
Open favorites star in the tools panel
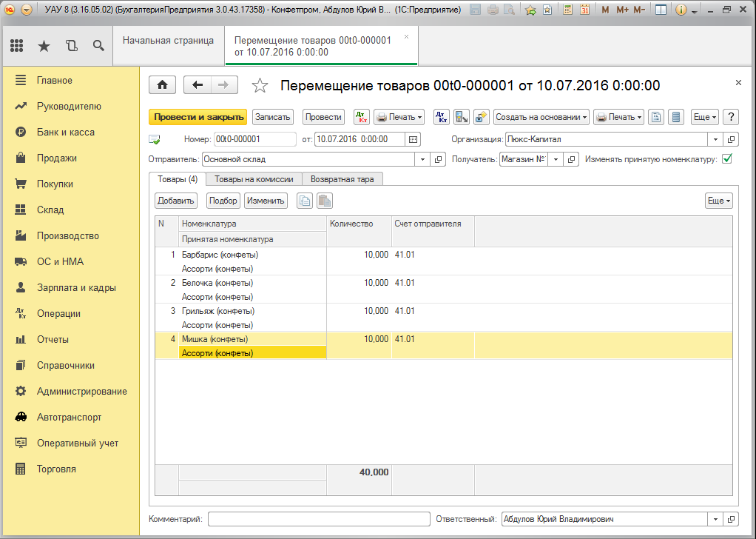44,46
